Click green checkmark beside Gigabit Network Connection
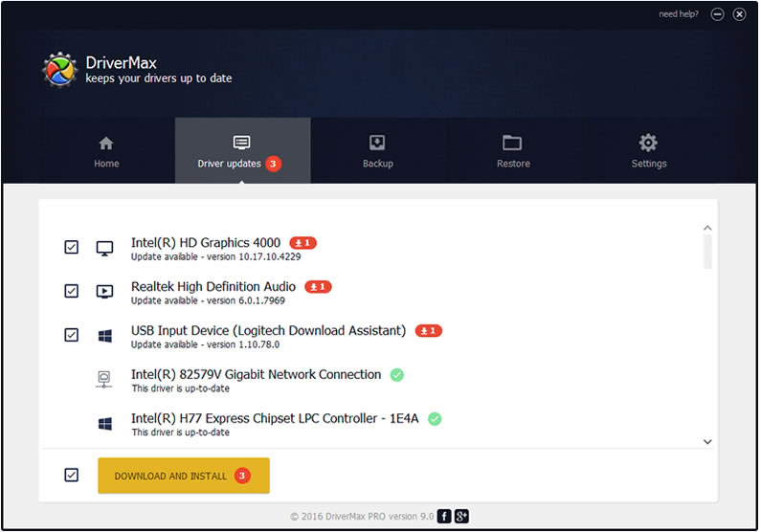The width and height of the screenshot is (761, 532). (397, 375)
